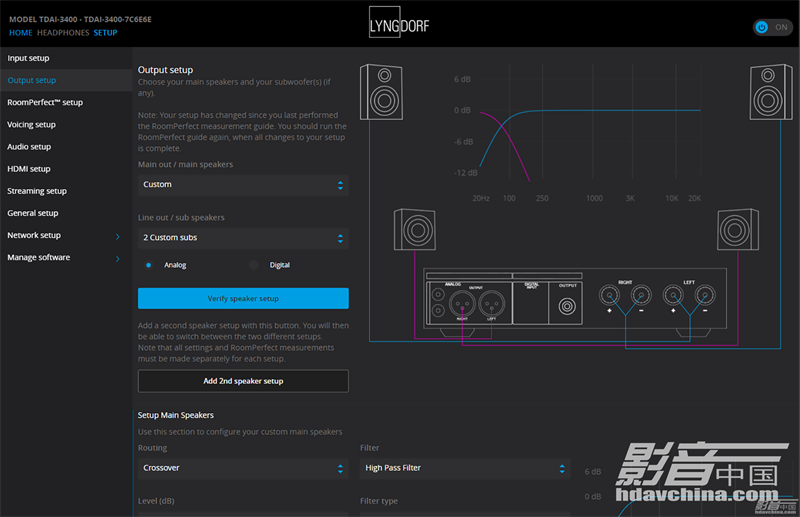Click the model TDAI-3400 device name

click(80, 19)
